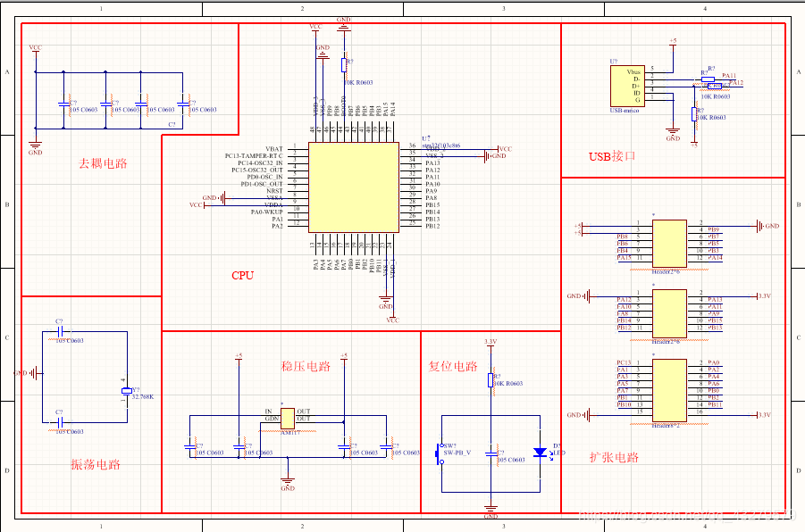The image size is (805, 532).
Task: Click the PD1-OSC_OUT pin label
Action: pyautogui.click(x=262, y=184)
